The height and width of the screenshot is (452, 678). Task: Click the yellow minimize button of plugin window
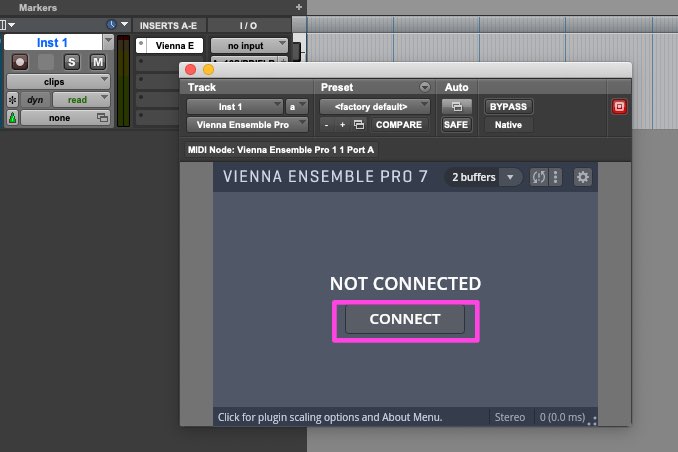pyautogui.click(x=208, y=70)
